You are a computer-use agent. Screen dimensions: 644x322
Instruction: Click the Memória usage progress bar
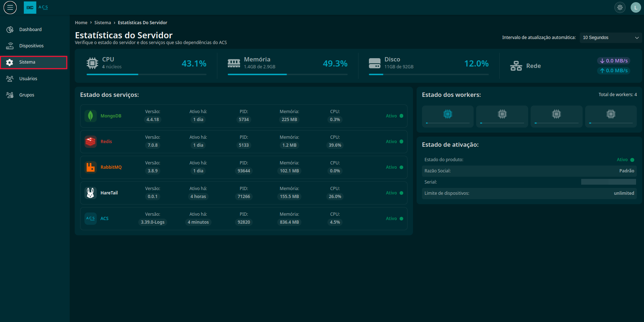[288, 74]
